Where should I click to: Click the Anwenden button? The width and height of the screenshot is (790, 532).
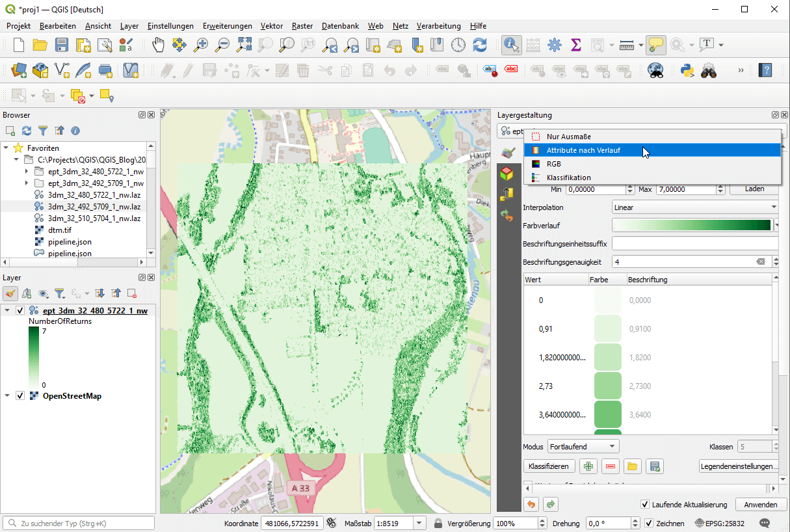tap(760, 505)
